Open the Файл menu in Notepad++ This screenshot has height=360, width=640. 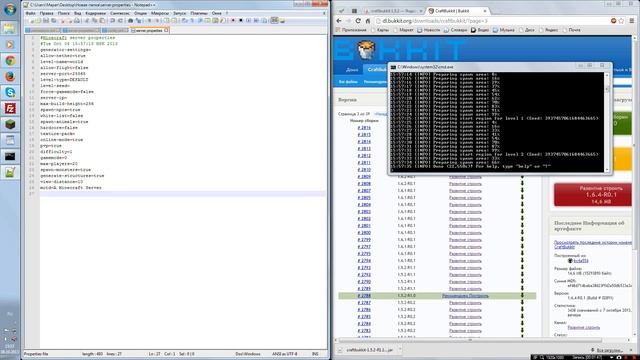click(31, 13)
